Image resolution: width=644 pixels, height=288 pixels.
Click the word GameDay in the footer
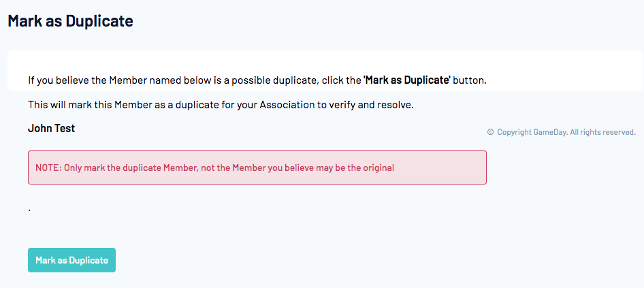coord(549,132)
